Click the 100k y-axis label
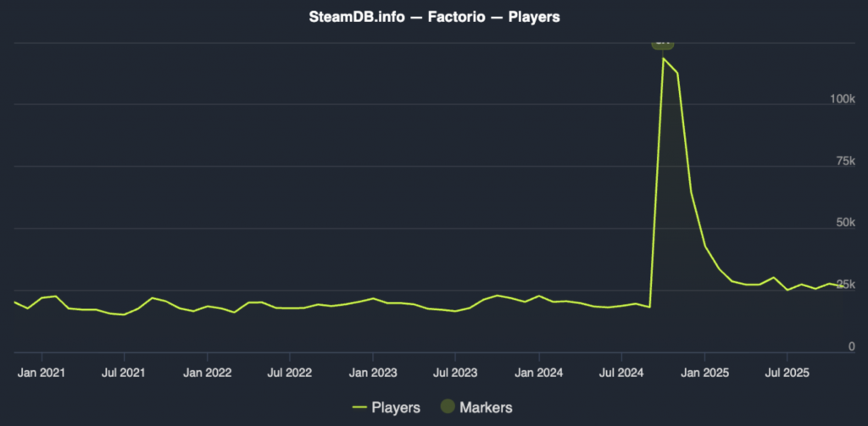The width and height of the screenshot is (868, 426). click(x=843, y=99)
